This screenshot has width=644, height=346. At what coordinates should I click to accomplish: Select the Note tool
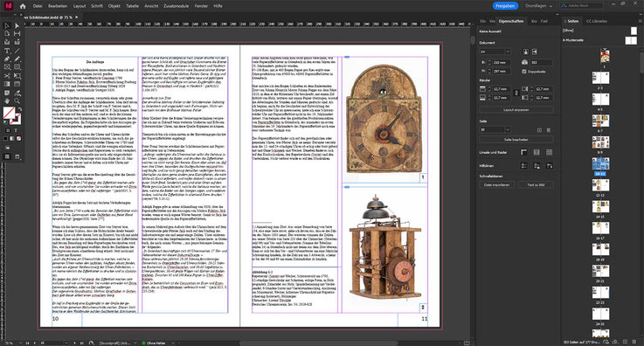pos(7,93)
